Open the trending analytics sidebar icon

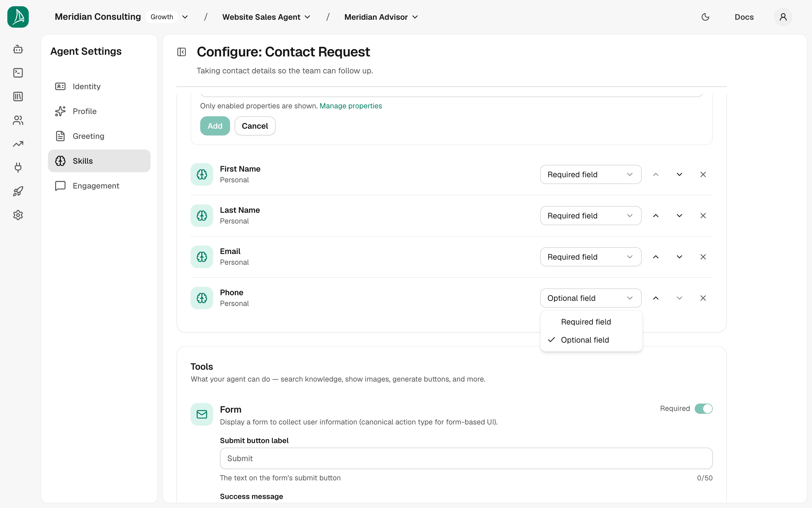18,144
